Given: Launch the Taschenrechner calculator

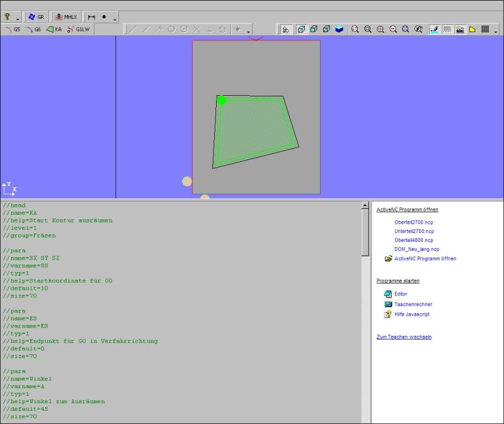Looking at the screenshot, I should (x=413, y=304).
